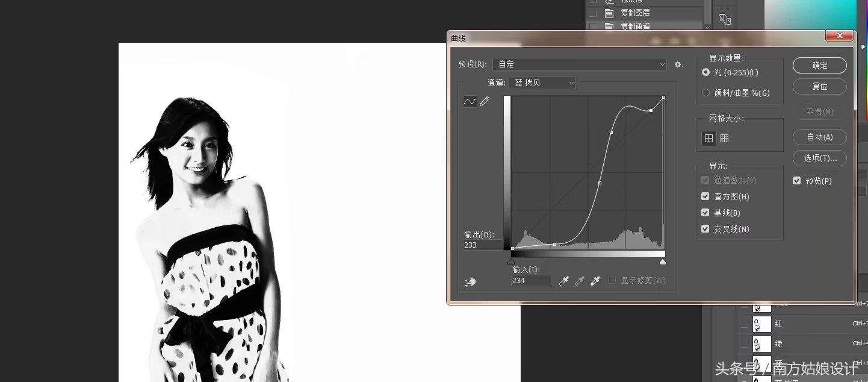Uncheck the 基线 baseline option

(x=705, y=212)
